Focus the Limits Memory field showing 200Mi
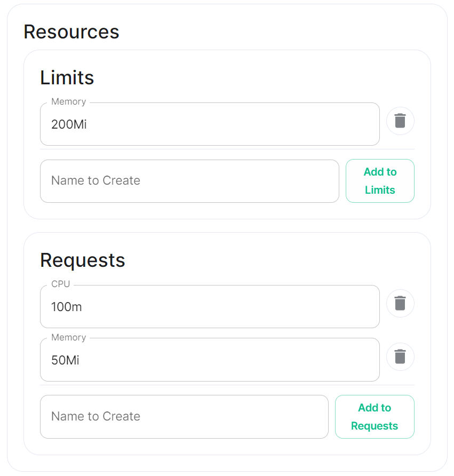Viewport: 454px width, 476px height. [x=210, y=124]
